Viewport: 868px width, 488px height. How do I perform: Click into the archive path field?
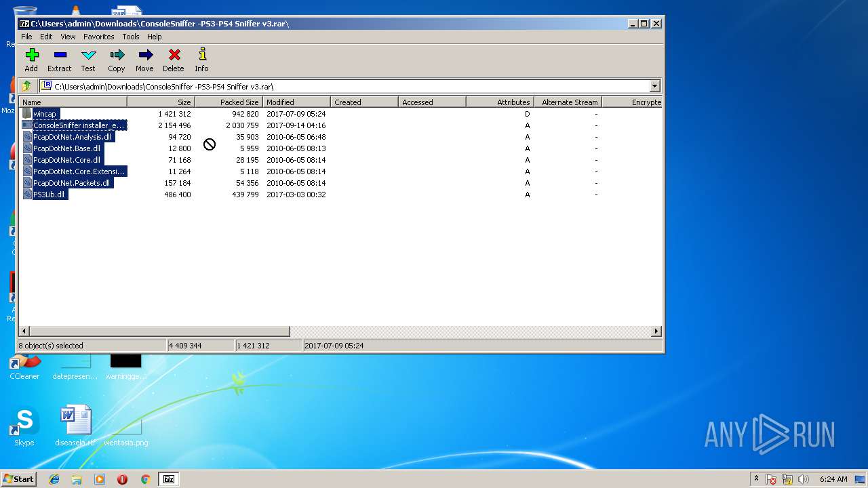344,86
